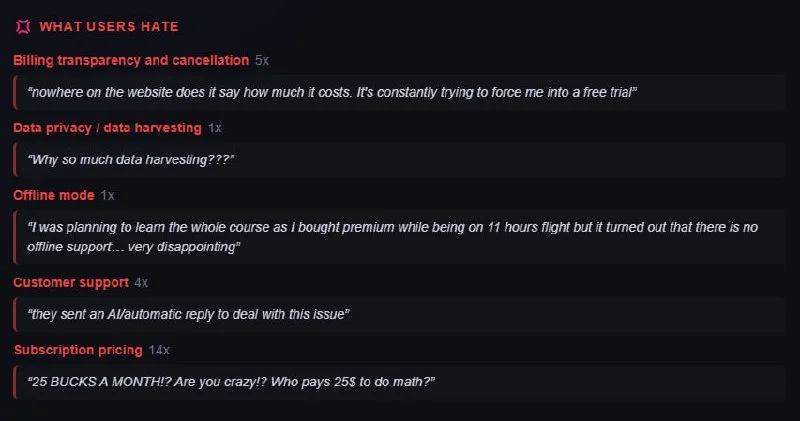
Task: Select the 'Why so much data harvesting' quote
Action: click(131, 160)
